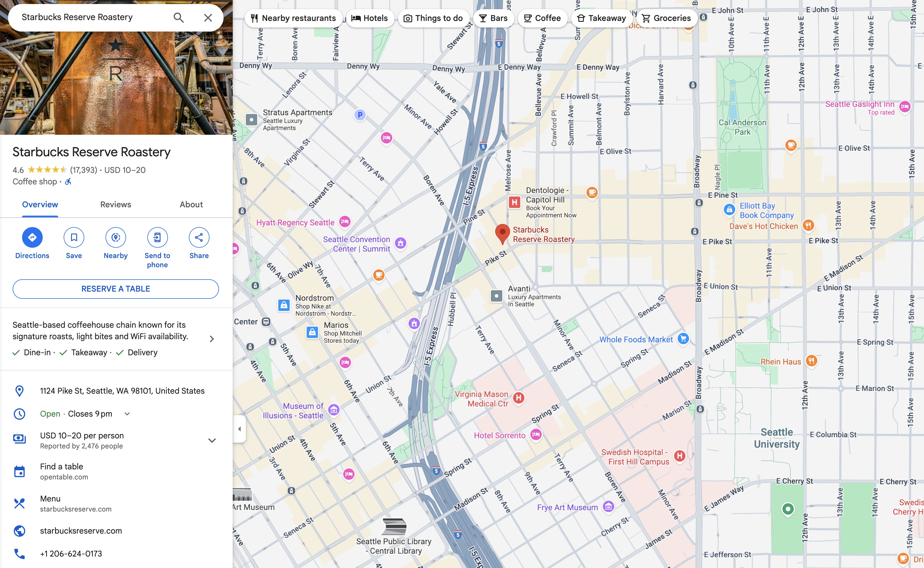Click the globe website icon
Viewport: 924px width, 568px height.
pyautogui.click(x=19, y=531)
